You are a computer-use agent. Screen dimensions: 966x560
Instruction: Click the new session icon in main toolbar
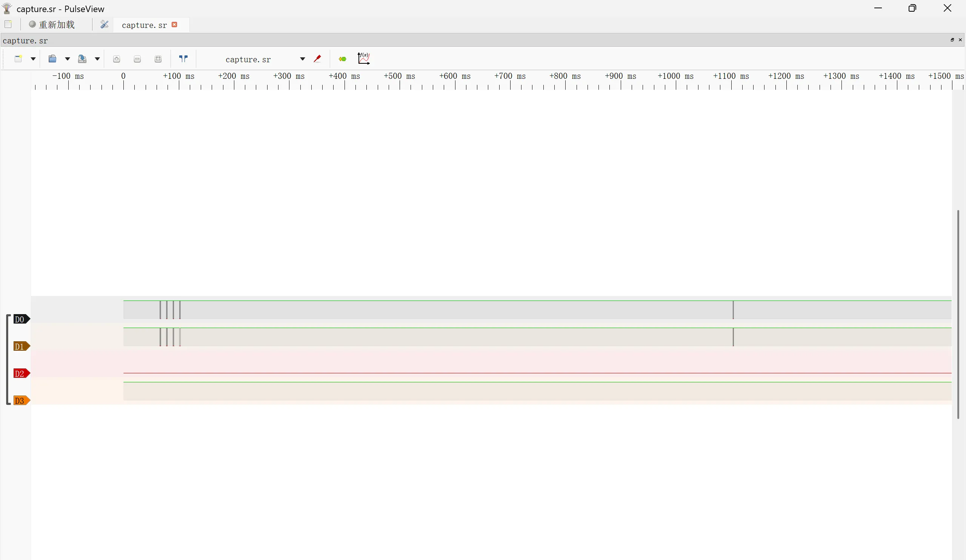pos(8,25)
